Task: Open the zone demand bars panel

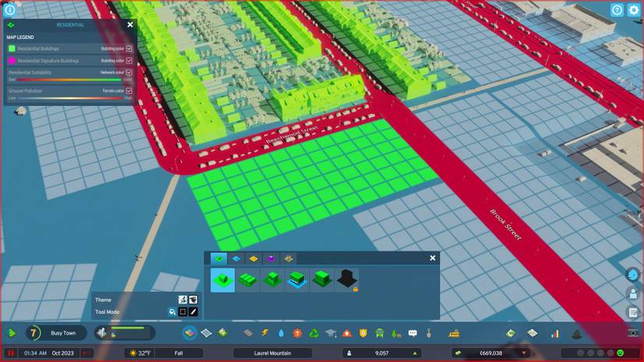Action: 124,332
